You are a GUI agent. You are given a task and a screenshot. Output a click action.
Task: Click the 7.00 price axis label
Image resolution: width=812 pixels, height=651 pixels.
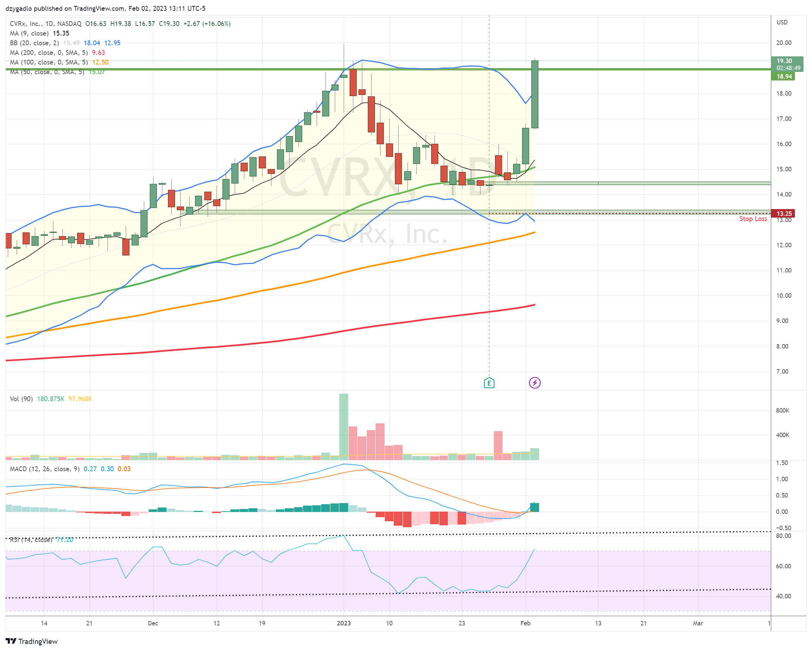pyautogui.click(x=782, y=371)
